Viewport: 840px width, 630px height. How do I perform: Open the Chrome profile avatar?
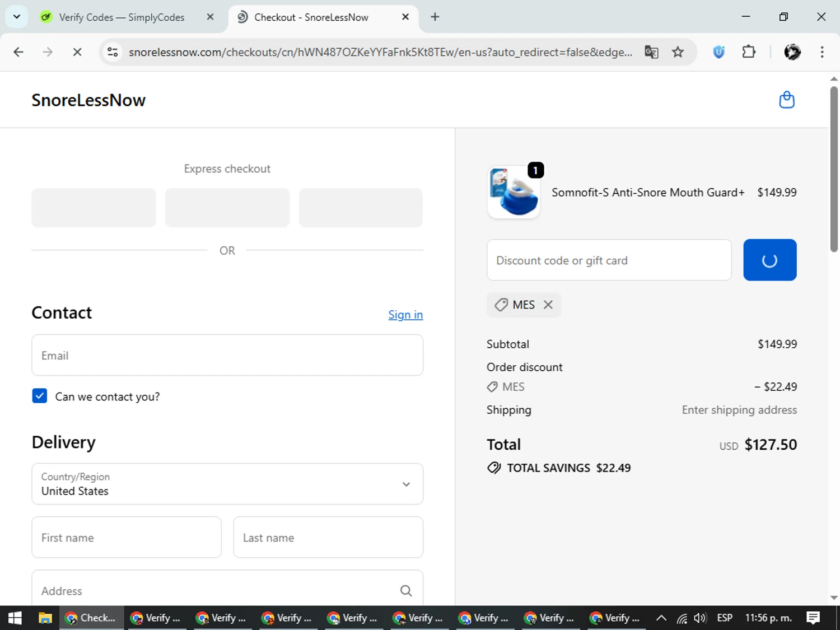click(x=792, y=52)
